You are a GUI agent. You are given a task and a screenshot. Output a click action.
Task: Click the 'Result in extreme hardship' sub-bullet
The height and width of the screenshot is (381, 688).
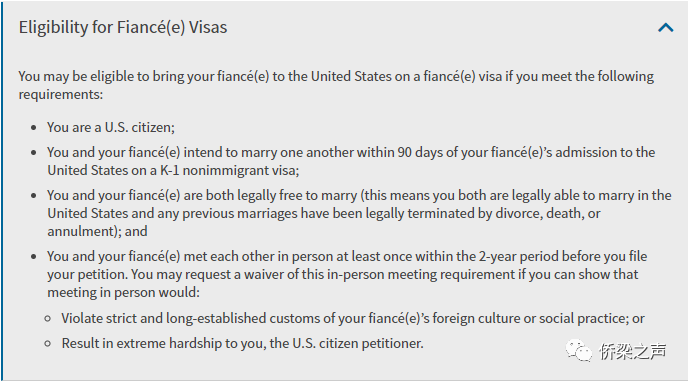coord(242,343)
